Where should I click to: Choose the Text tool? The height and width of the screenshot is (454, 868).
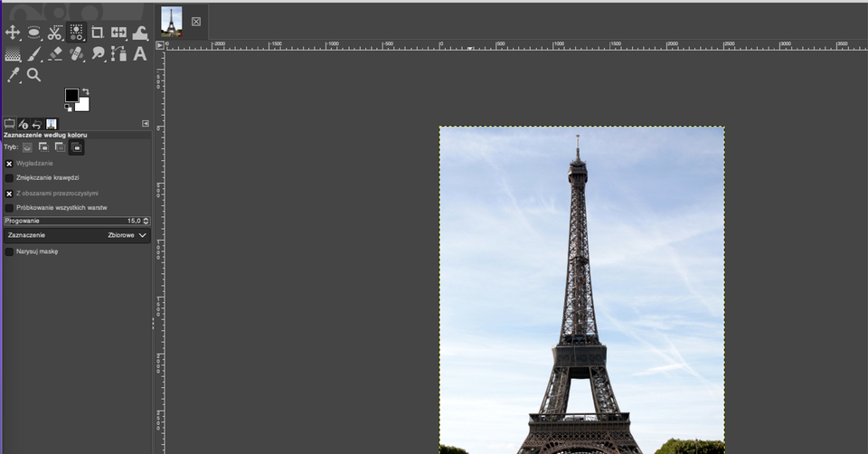[140, 54]
